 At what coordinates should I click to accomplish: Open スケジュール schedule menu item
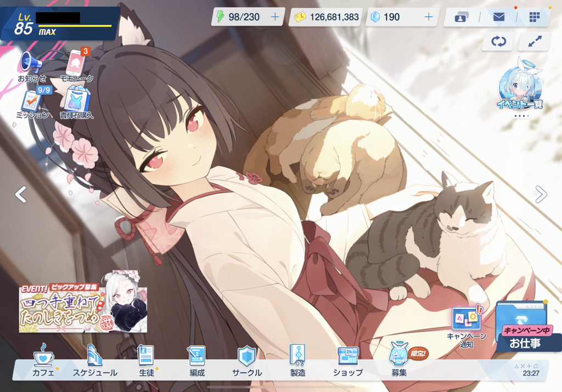[x=95, y=361]
